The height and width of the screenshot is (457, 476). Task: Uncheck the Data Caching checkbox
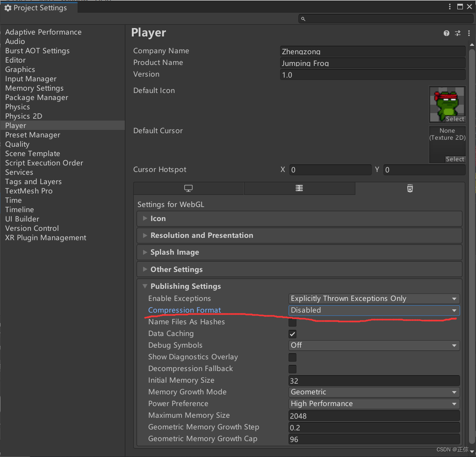click(x=292, y=334)
